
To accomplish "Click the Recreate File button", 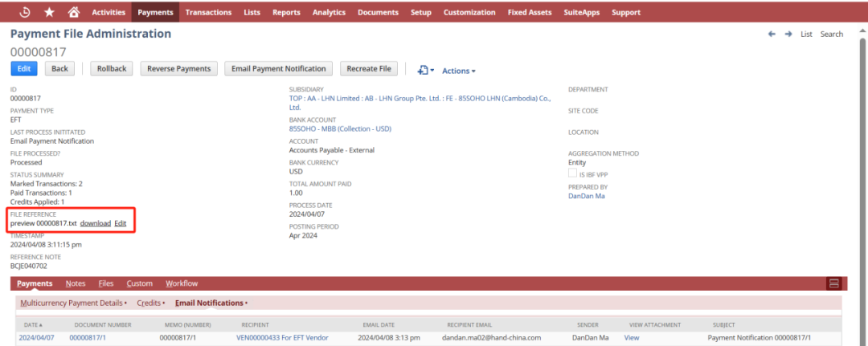I will (x=369, y=68).
